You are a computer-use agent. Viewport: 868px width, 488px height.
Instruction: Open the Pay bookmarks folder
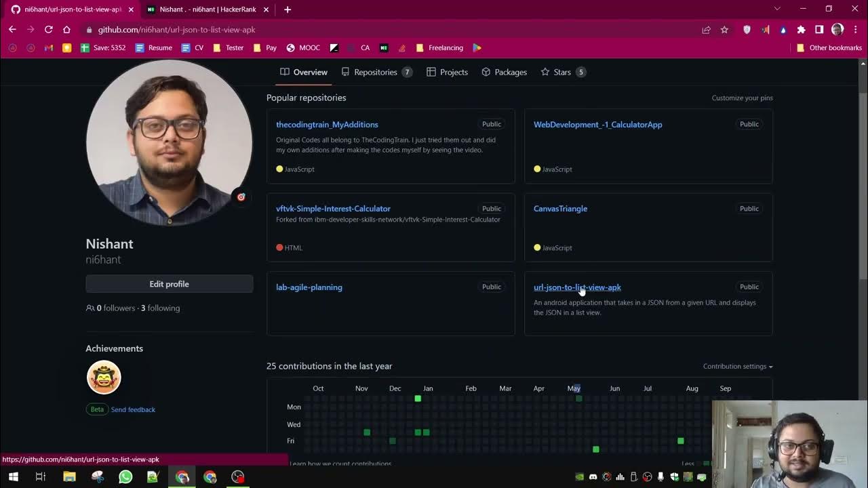[x=265, y=48]
